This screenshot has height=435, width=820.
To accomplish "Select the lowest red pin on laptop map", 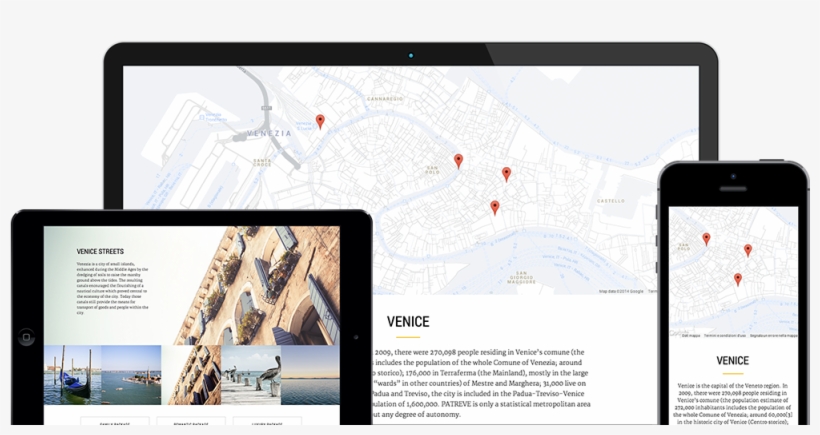I will [x=494, y=208].
